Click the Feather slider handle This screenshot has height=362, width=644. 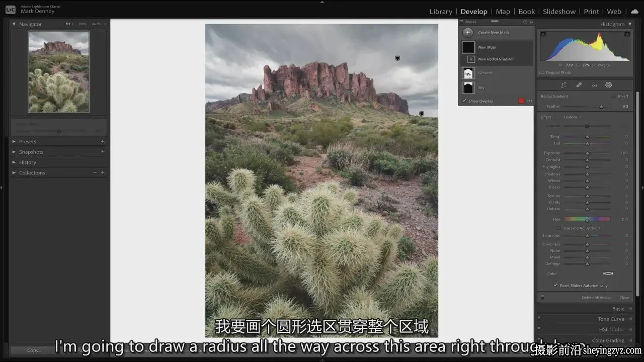point(601,107)
